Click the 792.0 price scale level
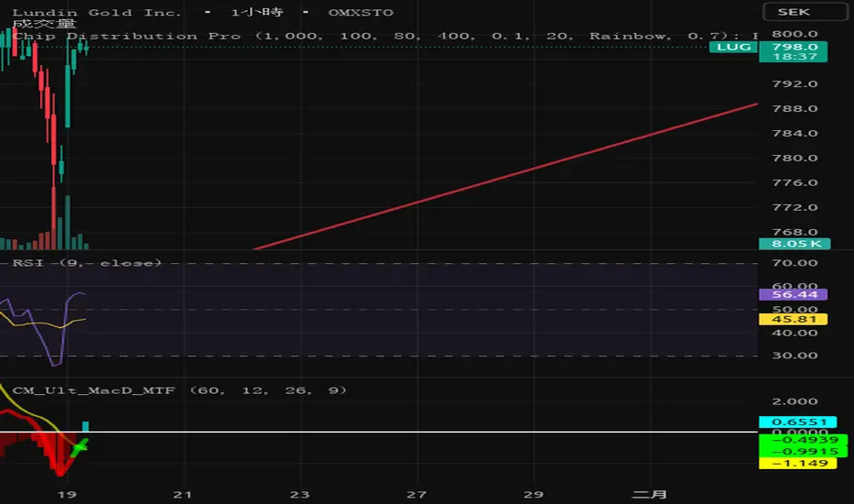Screen dimensions: 854x504 [794, 84]
